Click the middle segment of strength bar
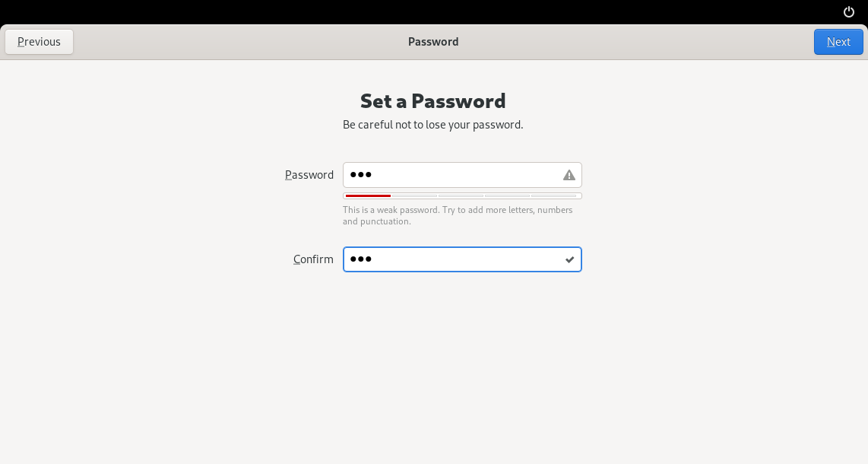868x464 pixels. pos(461,196)
